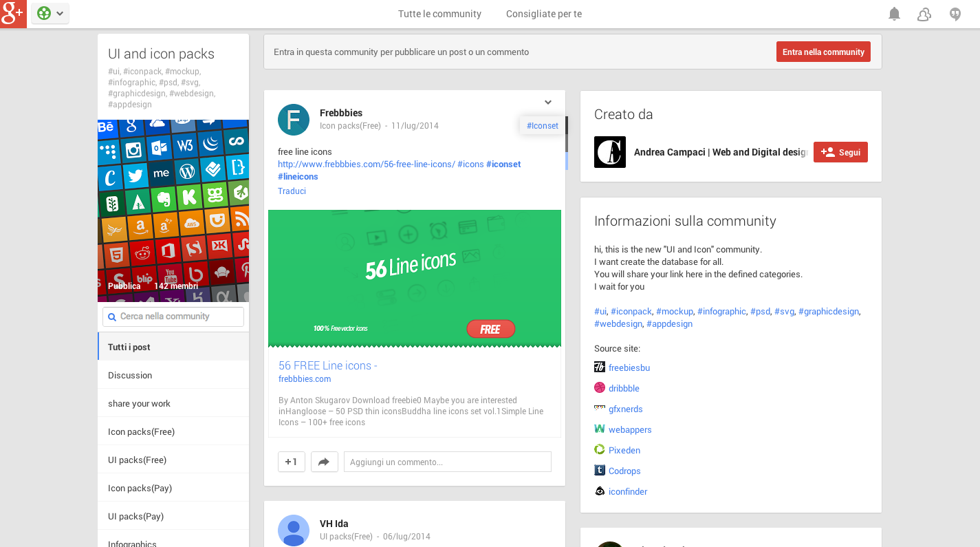The height and width of the screenshot is (547, 980).
Task: Click the Google+ logo icon
Action: (x=13, y=14)
